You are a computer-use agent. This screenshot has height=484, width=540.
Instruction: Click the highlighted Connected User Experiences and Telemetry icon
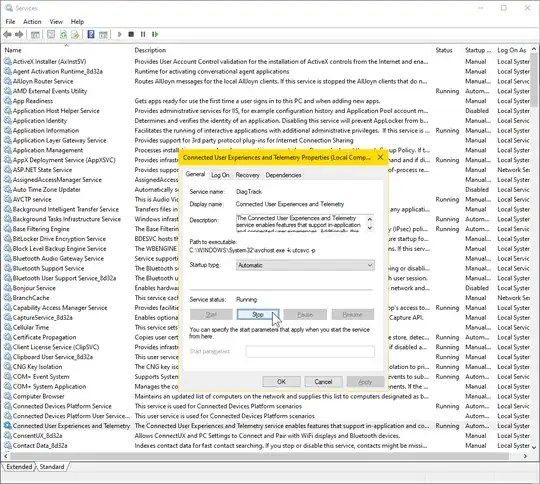[x=8, y=426]
